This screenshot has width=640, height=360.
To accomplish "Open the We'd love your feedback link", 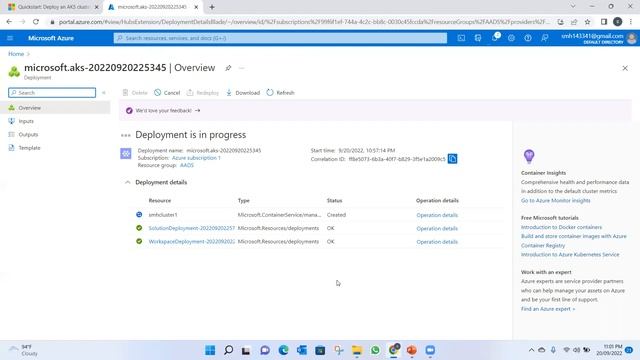I will 168,111.
